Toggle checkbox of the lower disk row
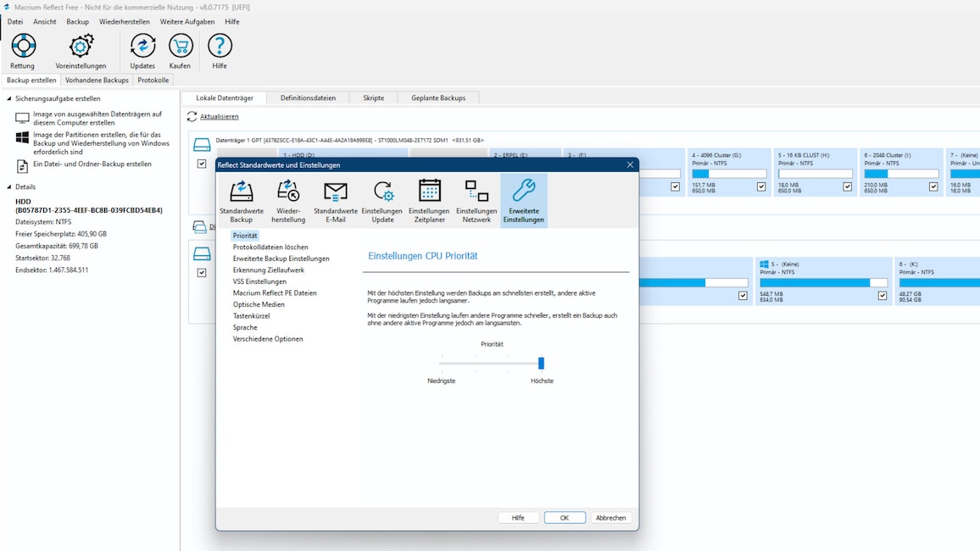This screenshot has height=551, width=980. pyautogui.click(x=202, y=272)
